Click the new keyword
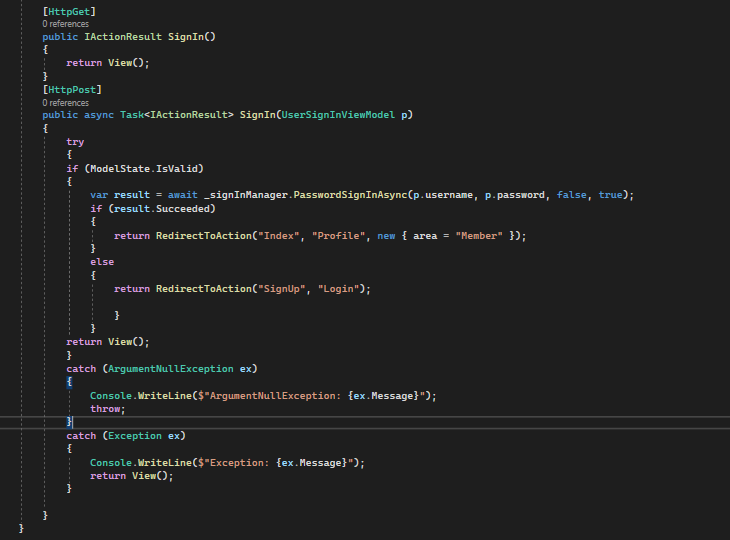 [x=386, y=236]
